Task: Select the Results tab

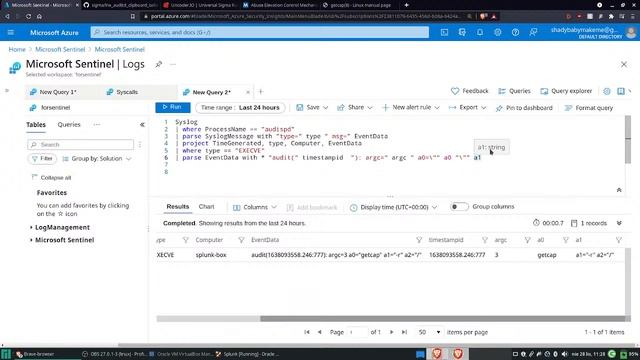Action: [178, 207]
